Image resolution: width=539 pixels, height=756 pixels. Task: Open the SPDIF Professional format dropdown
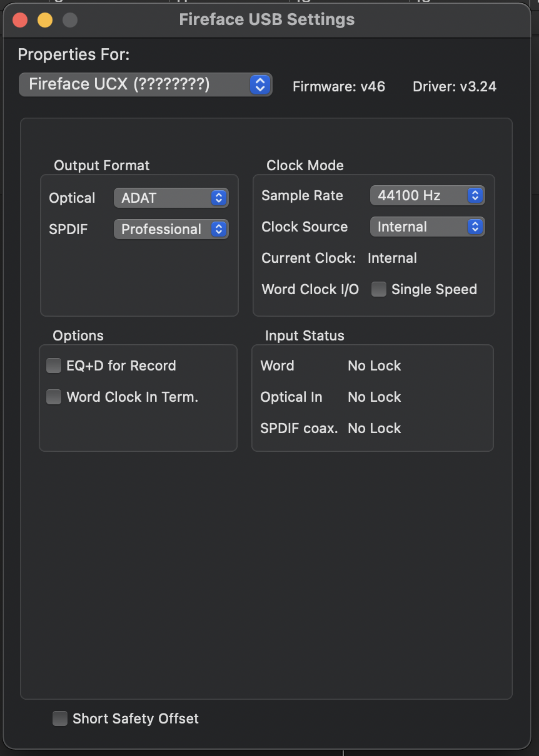171,229
